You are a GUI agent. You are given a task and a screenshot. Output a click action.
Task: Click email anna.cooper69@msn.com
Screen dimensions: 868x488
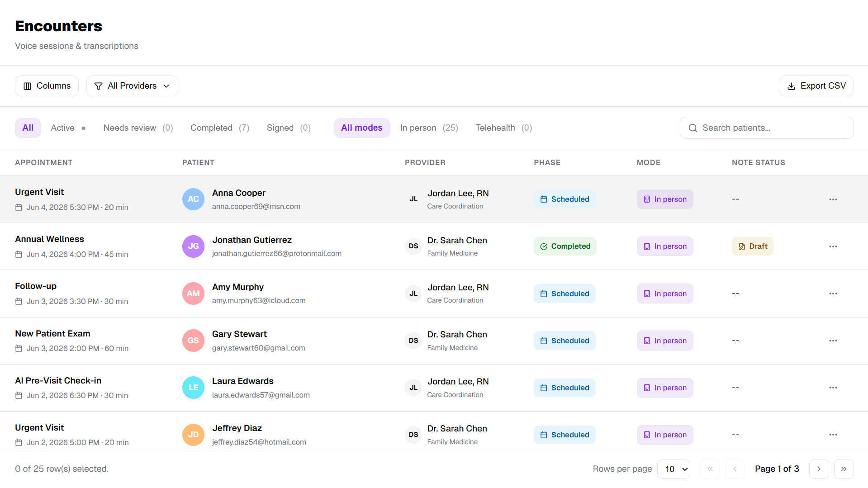(x=256, y=207)
